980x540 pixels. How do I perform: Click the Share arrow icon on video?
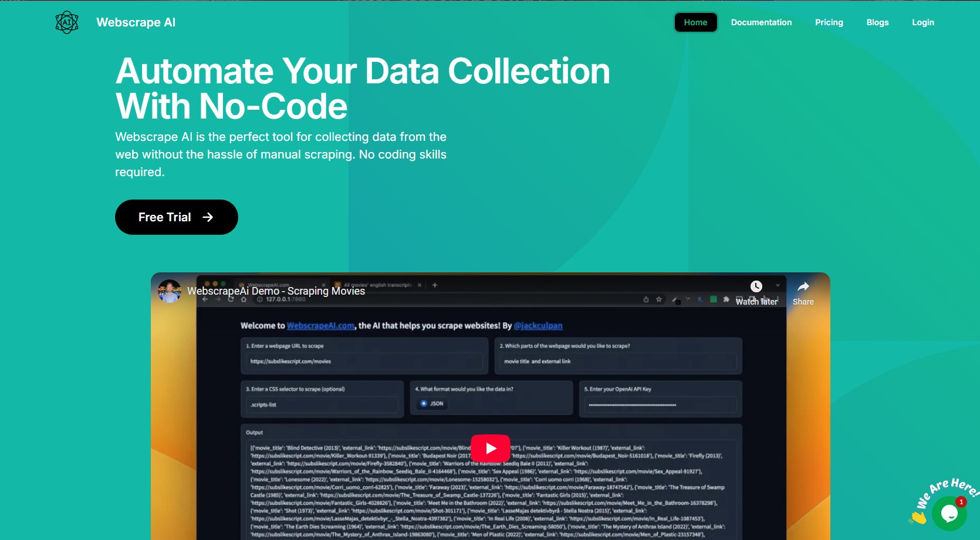point(803,286)
